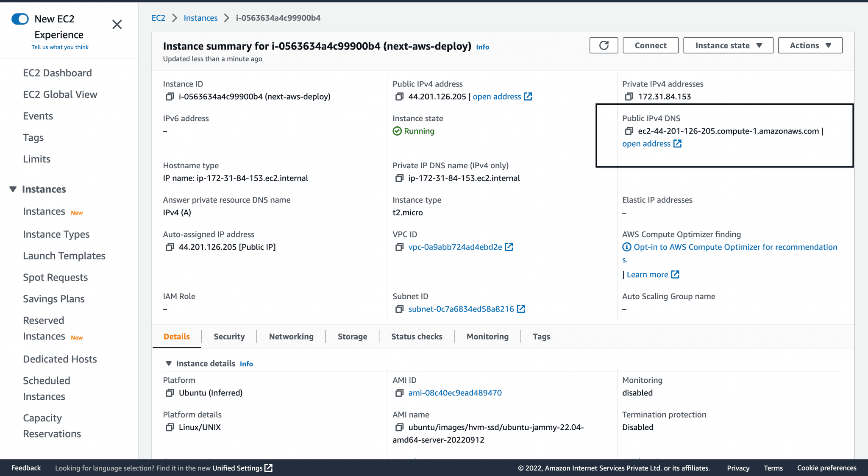Open the Status checks tab
Viewport: 868px width, 476px height.
[417, 336]
